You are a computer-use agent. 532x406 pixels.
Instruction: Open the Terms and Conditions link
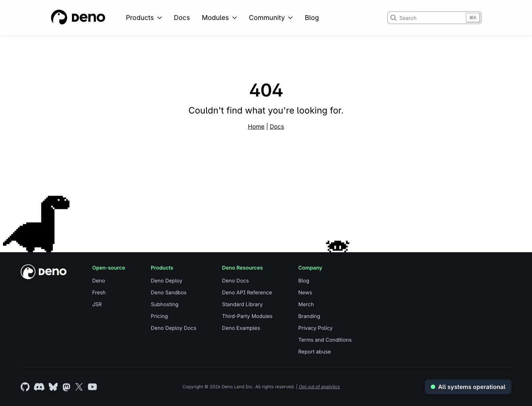pos(325,340)
